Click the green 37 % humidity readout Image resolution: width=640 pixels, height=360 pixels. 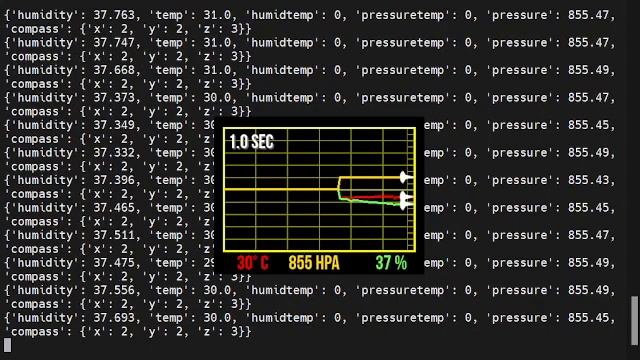coord(391,263)
